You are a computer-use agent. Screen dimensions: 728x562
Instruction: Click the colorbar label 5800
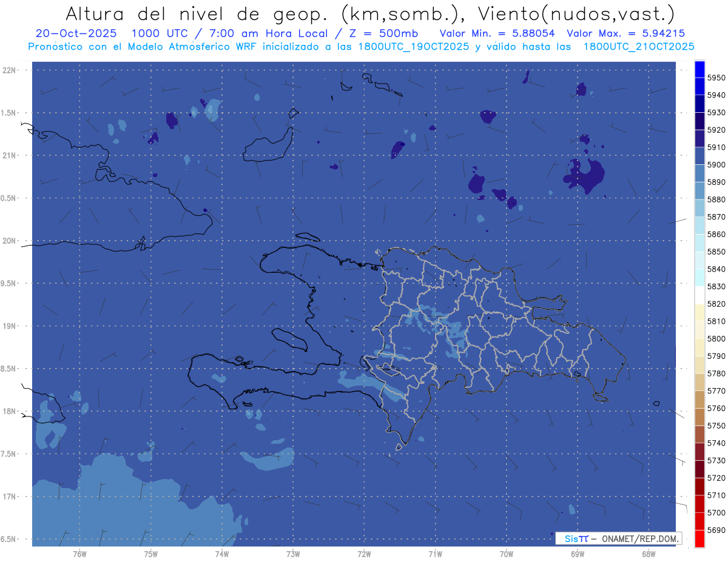pos(716,339)
